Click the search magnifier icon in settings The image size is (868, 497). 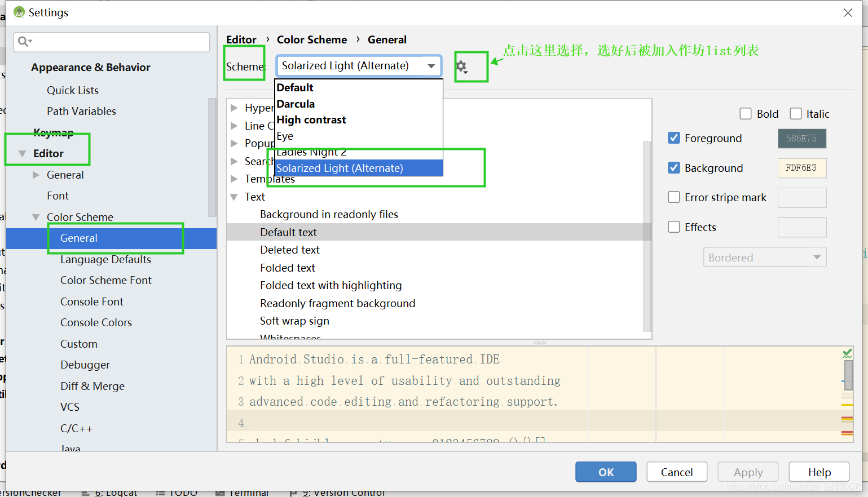pyautogui.click(x=25, y=42)
